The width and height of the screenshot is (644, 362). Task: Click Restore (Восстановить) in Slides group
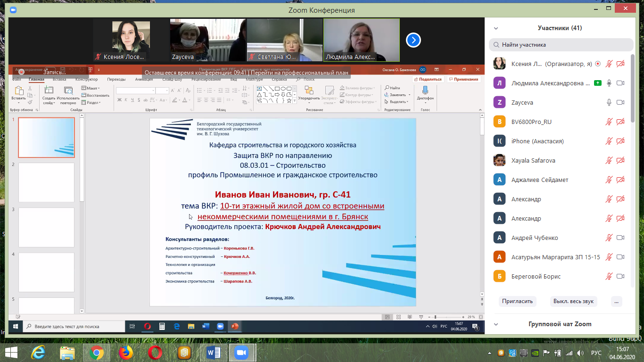click(x=95, y=95)
